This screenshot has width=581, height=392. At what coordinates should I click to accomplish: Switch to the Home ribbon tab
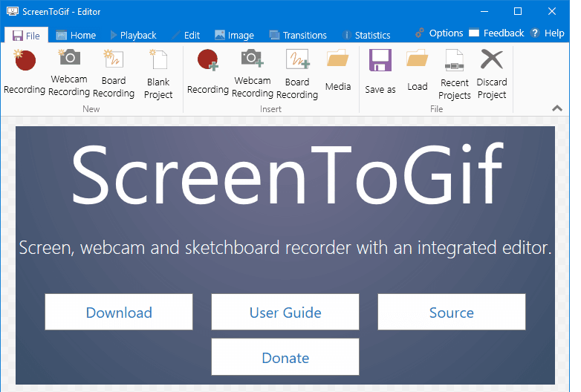(76, 36)
